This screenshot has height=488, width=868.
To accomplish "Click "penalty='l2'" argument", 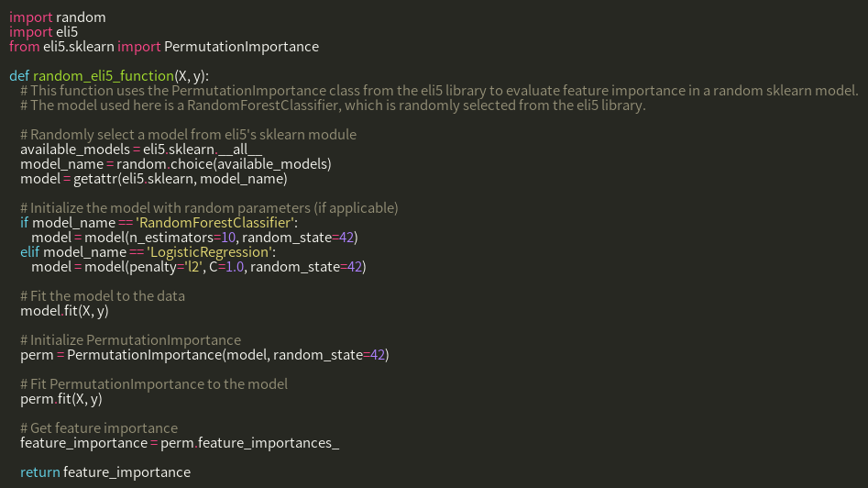I will 166,267.
